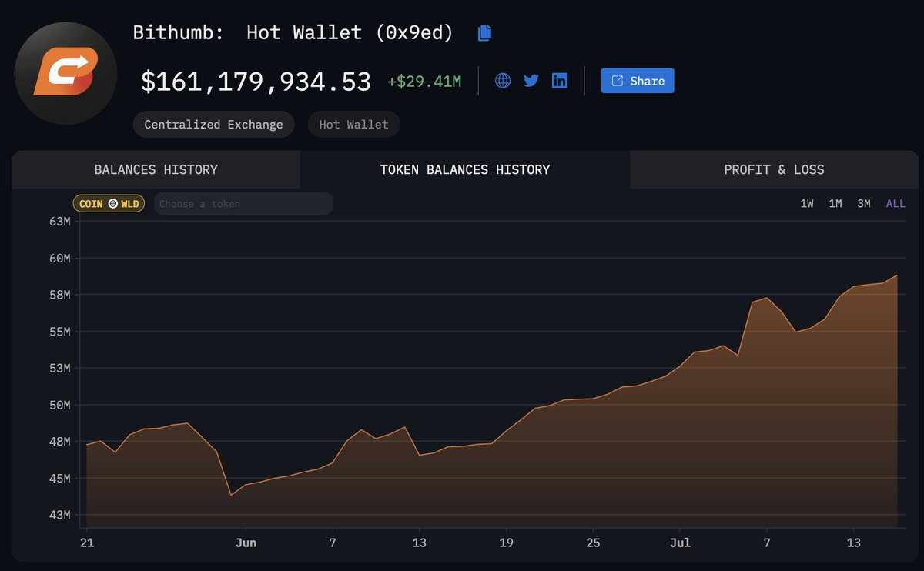Click the export arrow icon on Share button
The height and width of the screenshot is (571, 924).
pyautogui.click(x=617, y=80)
